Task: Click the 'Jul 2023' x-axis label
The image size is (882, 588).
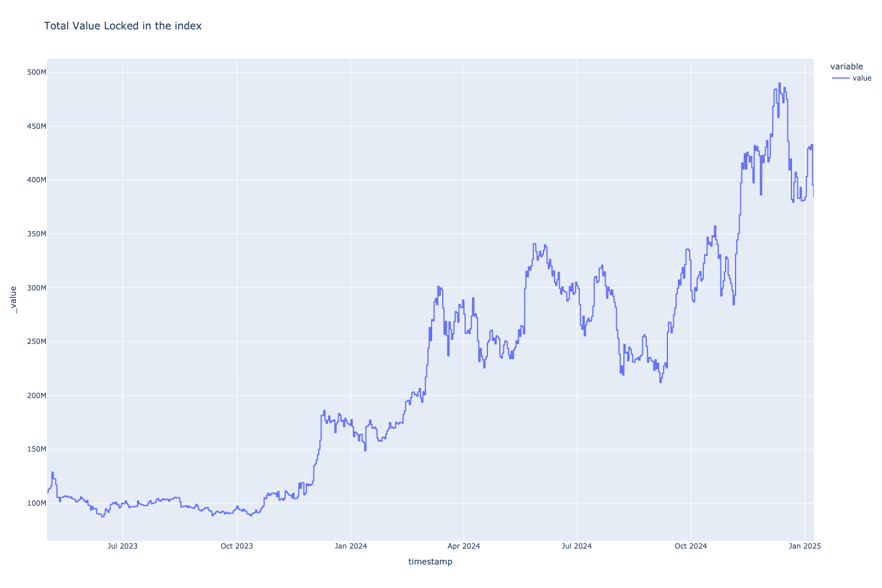Action: coord(122,546)
